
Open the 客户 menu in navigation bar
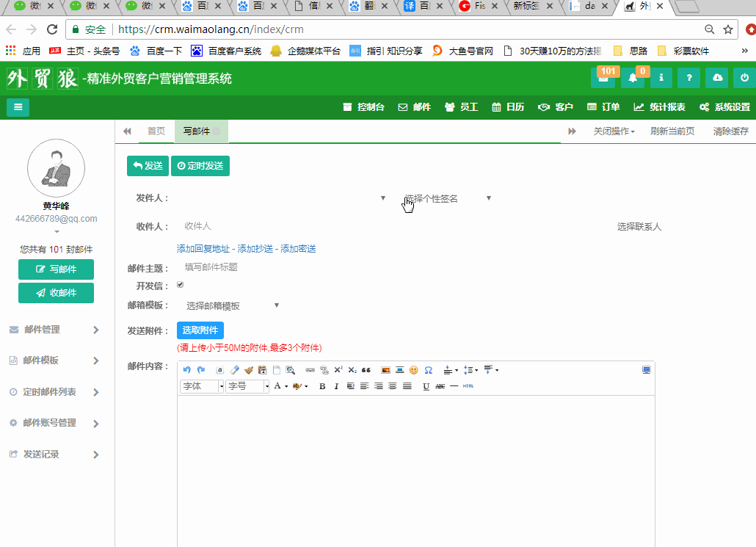point(556,107)
